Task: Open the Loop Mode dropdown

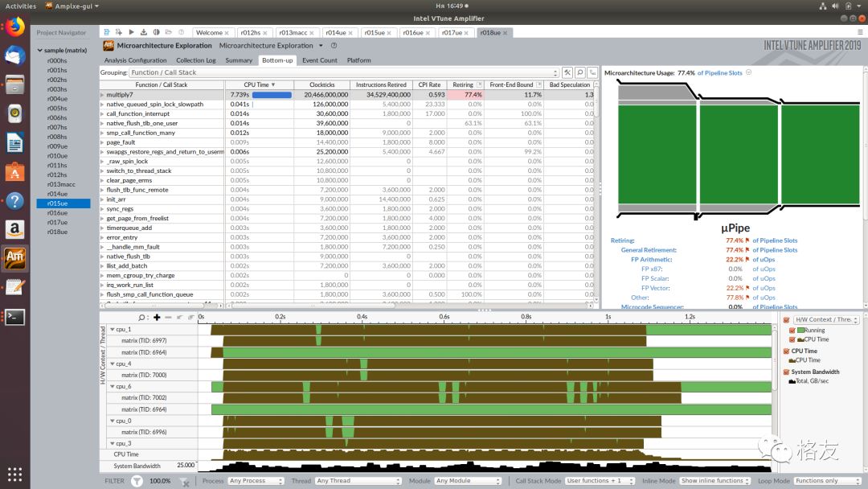Action: (826, 481)
